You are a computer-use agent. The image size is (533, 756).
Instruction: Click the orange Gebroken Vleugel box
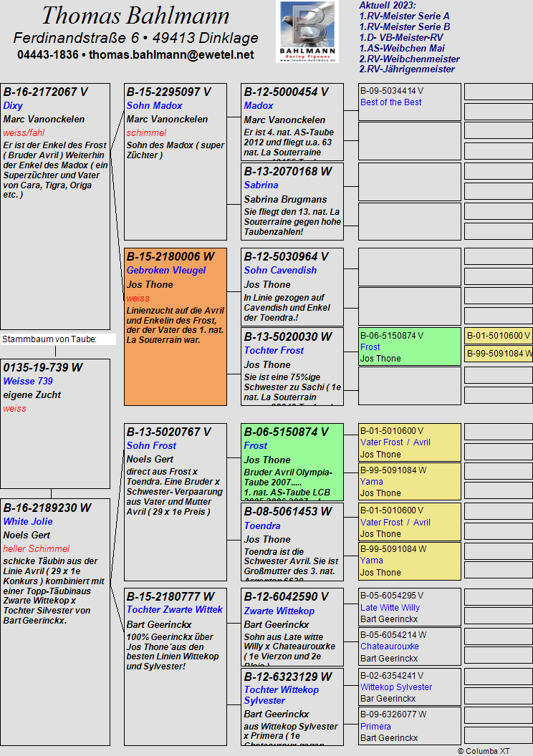pos(176,326)
